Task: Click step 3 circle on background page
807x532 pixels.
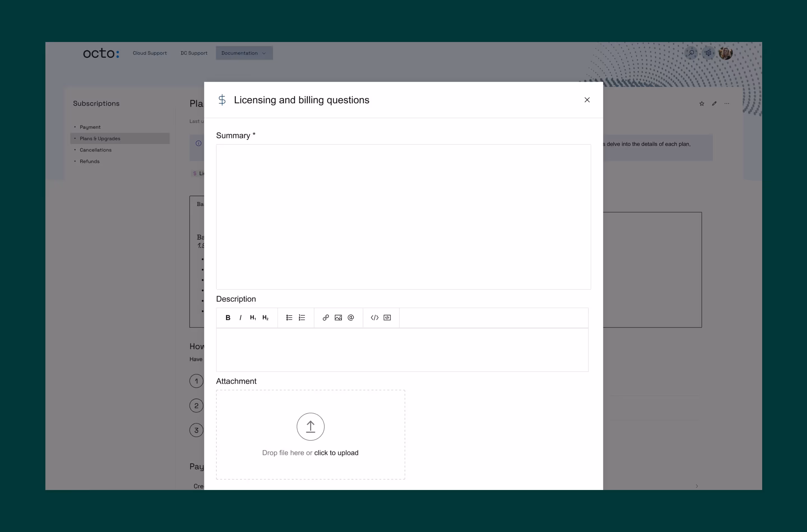Action: point(196,430)
